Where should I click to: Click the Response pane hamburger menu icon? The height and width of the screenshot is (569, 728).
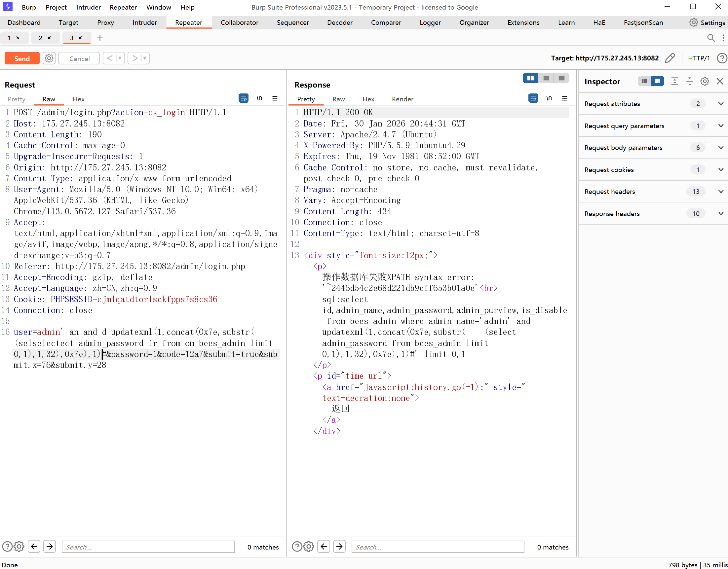pyautogui.click(x=564, y=98)
